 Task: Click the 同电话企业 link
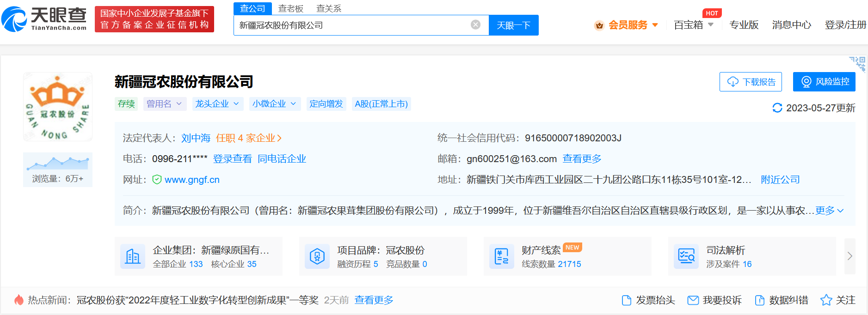[x=282, y=159]
